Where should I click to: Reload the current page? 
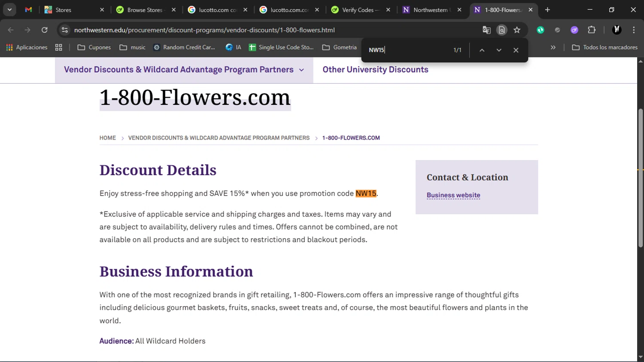45,30
